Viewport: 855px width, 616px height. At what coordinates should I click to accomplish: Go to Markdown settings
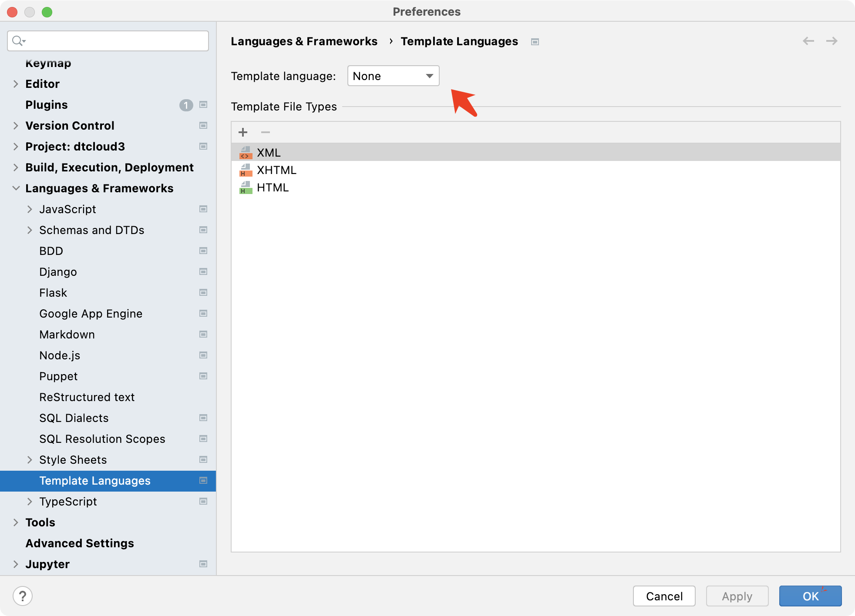(x=67, y=335)
